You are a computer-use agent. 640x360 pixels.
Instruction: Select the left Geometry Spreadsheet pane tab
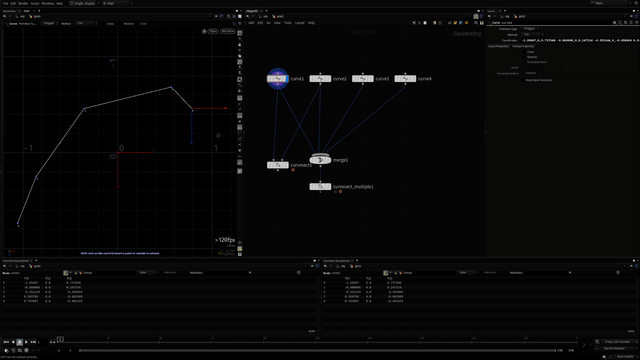click(x=16, y=261)
